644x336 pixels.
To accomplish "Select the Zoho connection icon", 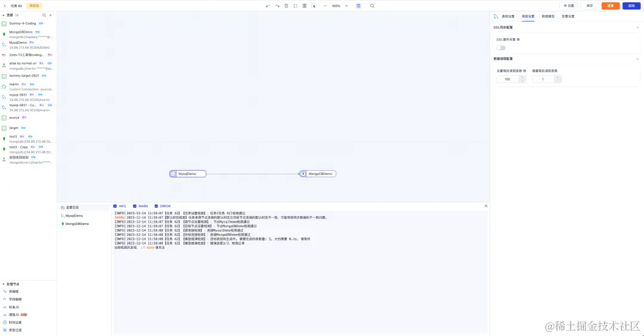I will [x=4, y=55].
